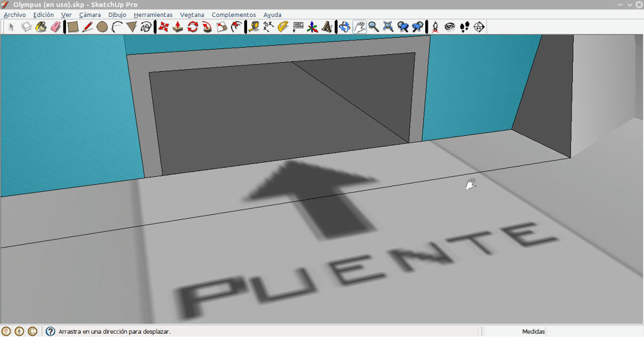This screenshot has height=337, width=644.
Task: Activate the Orbit camera tool
Action: pyautogui.click(x=344, y=27)
